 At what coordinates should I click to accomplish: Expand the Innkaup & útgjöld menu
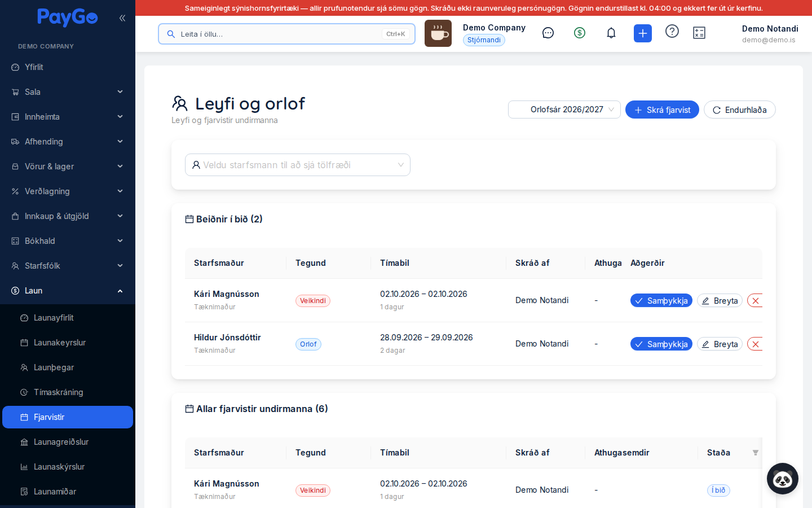point(68,216)
